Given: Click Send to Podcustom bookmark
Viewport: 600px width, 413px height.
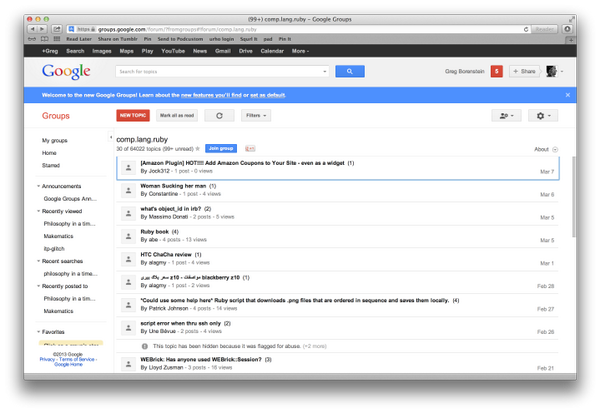Looking at the screenshot, I should coord(180,39).
